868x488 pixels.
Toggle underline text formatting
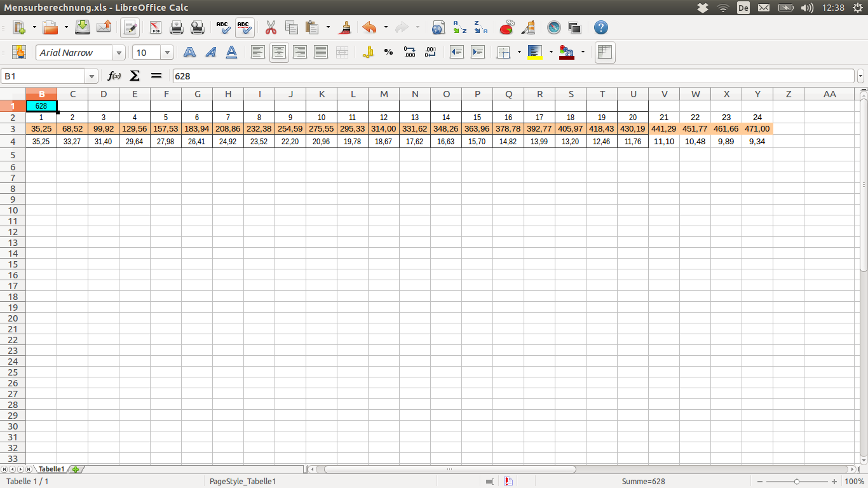click(x=232, y=52)
